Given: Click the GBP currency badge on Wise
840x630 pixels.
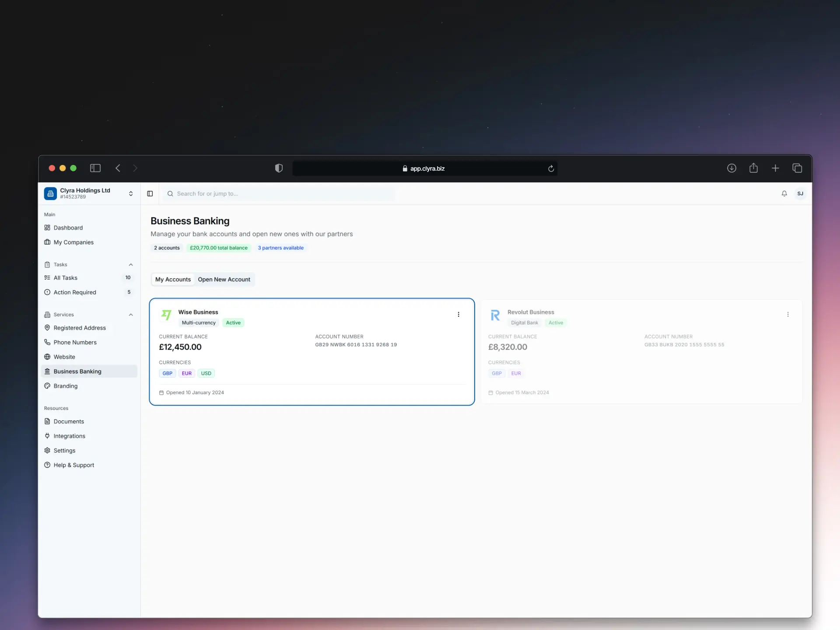Looking at the screenshot, I should click(x=167, y=373).
